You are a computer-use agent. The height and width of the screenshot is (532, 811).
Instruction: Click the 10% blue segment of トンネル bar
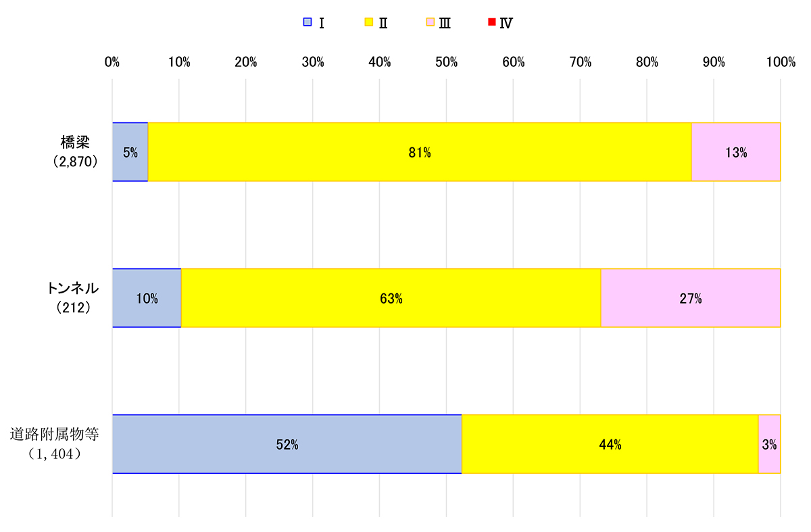point(147,298)
